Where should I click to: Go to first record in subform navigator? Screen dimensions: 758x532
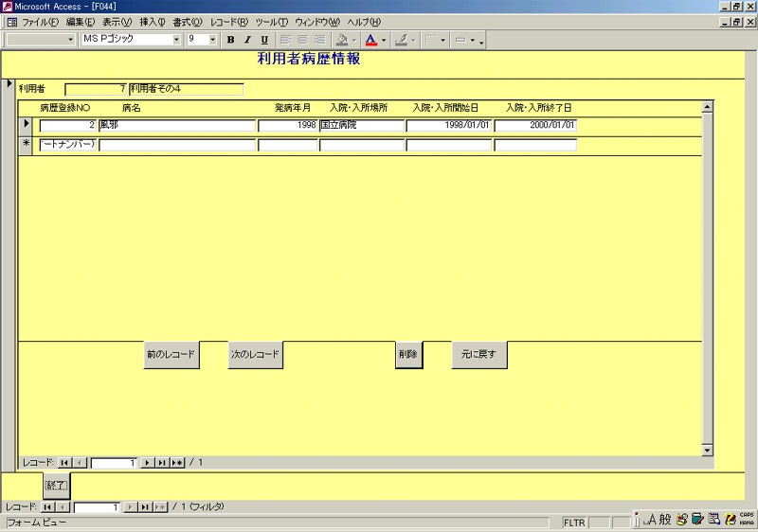(64, 463)
